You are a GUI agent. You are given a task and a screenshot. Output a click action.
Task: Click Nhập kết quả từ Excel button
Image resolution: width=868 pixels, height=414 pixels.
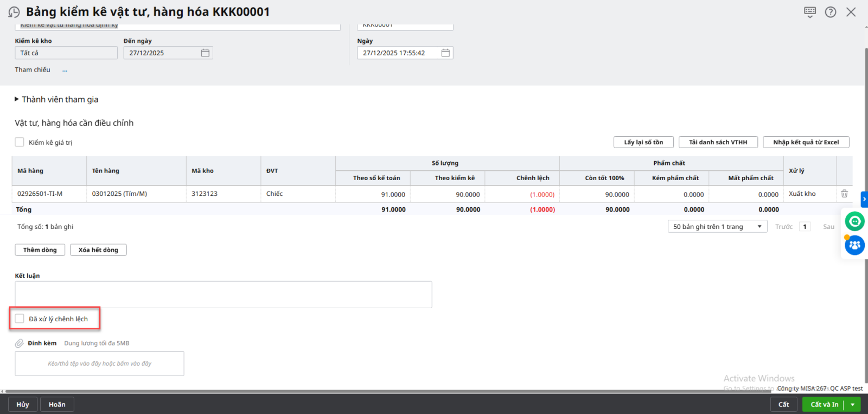click(x=806, y=142)
